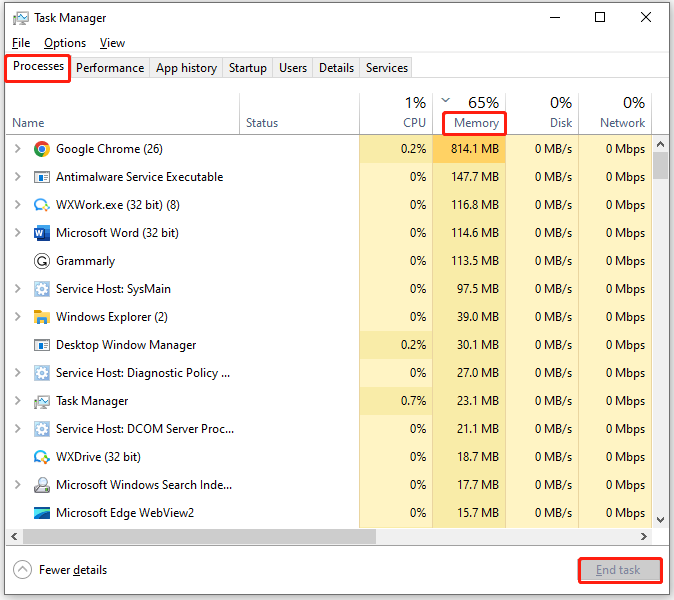
Task: Open the View menu
Action: [112, 43]
